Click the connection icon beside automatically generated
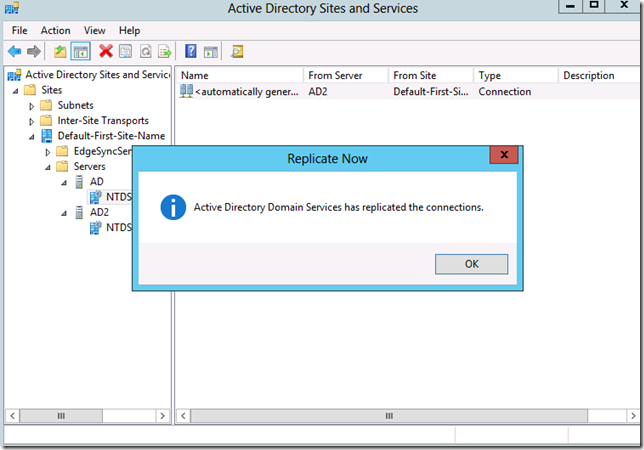 pos(186,91)
